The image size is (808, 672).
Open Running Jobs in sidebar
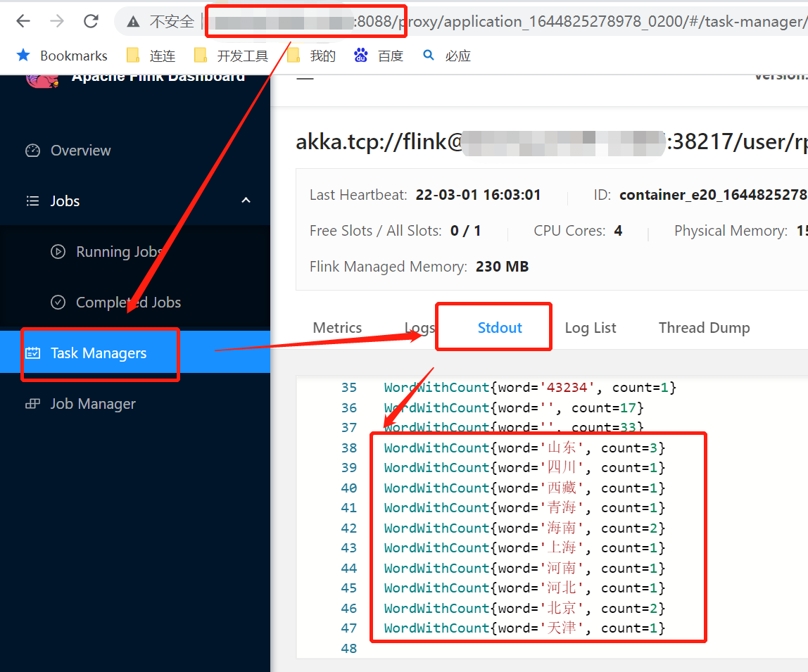point(119,252)
